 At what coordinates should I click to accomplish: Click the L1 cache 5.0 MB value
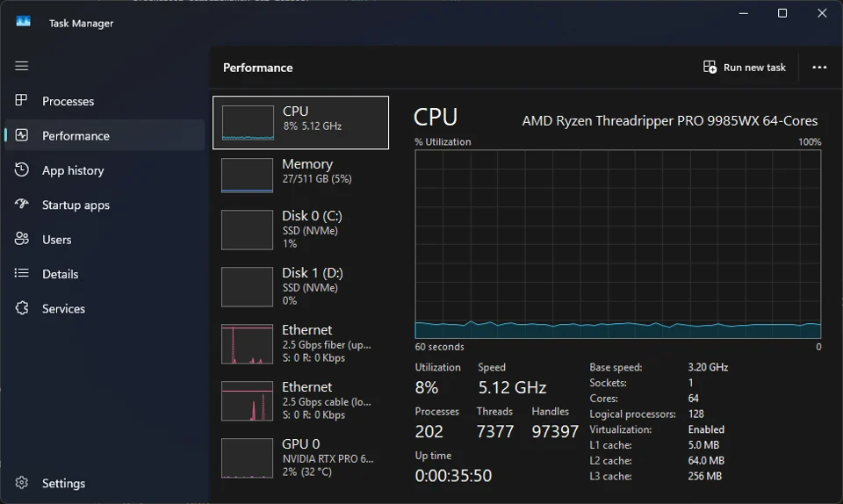(x=703, y=445)
